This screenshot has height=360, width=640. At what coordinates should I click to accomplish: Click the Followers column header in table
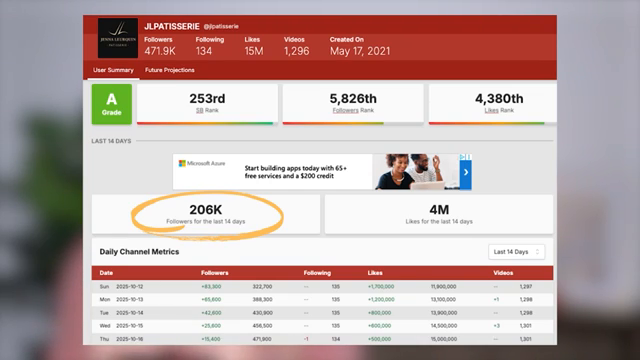pos(215,273)
